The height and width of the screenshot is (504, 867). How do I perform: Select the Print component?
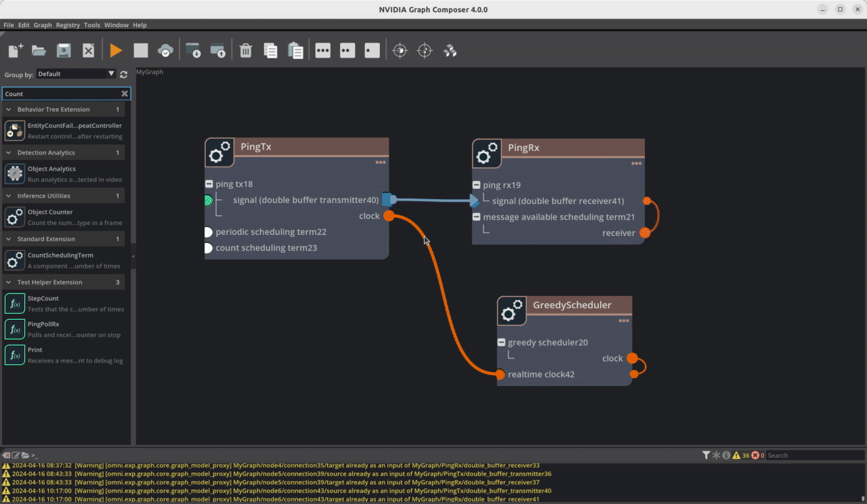tap(65, 355)
